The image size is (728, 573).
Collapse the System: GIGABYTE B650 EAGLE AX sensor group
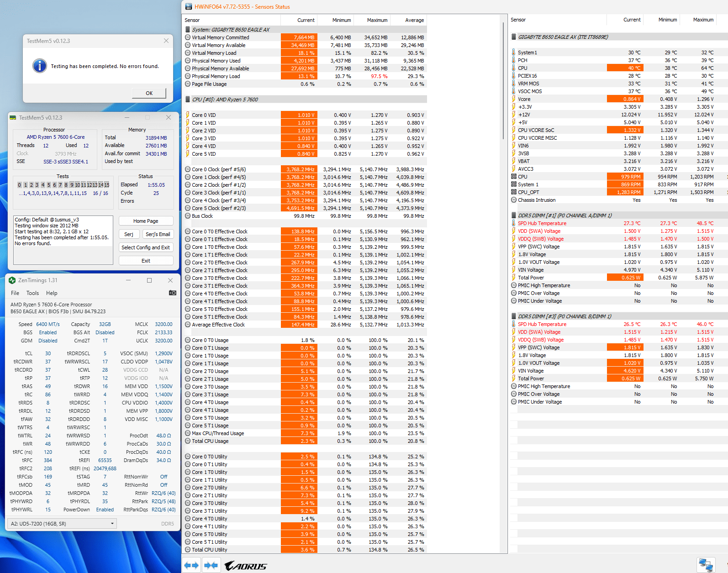coord(306,30)
